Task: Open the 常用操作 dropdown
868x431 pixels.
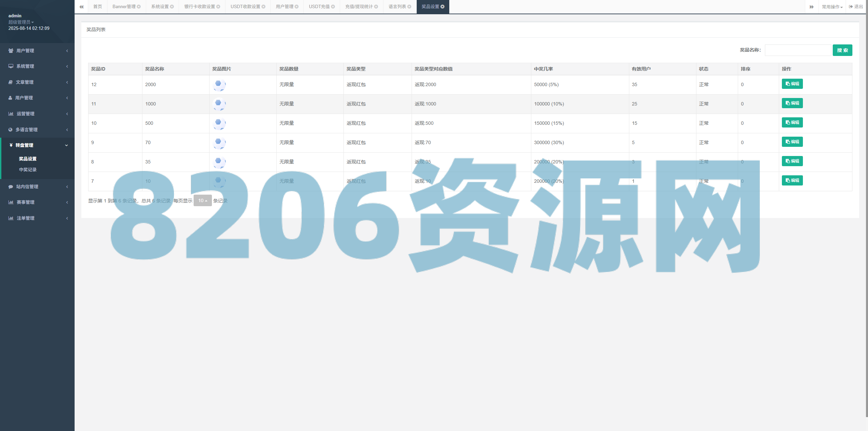Action: 831,6
